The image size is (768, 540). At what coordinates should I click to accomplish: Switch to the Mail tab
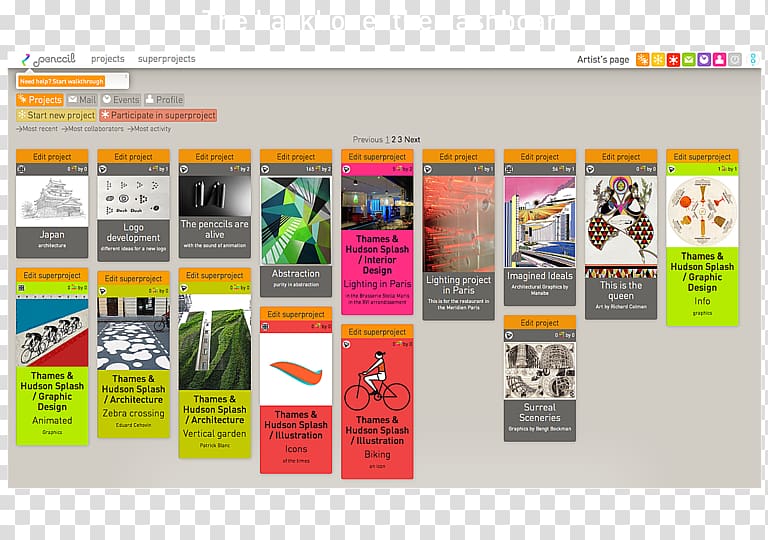82,100
